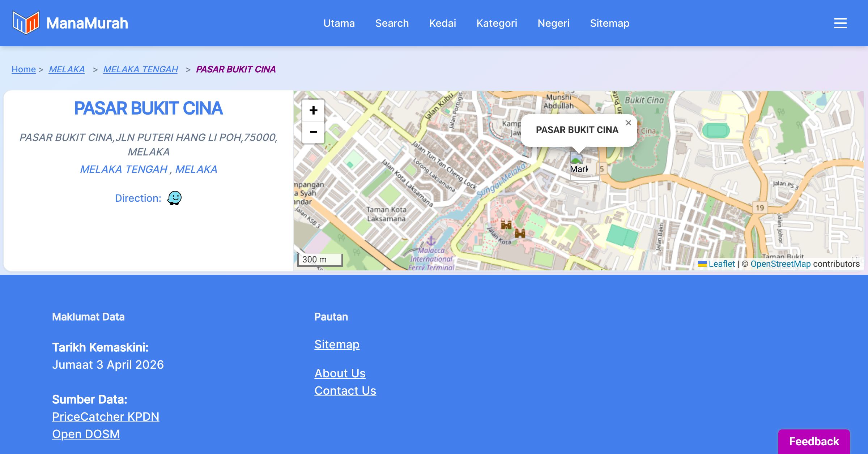
Task: Open the Kategori nav item
Action: click(x=497, y=23)
